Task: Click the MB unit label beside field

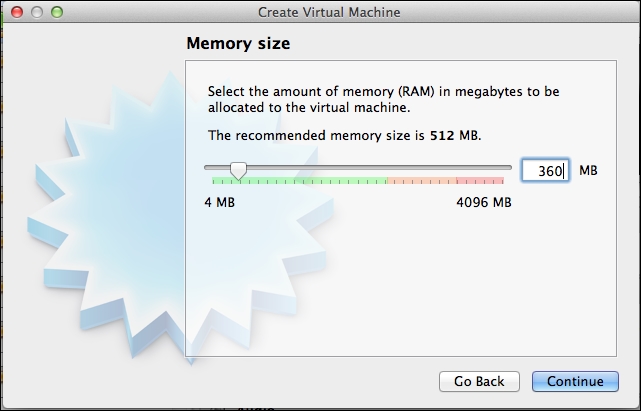Action: (x=588, y=170)
